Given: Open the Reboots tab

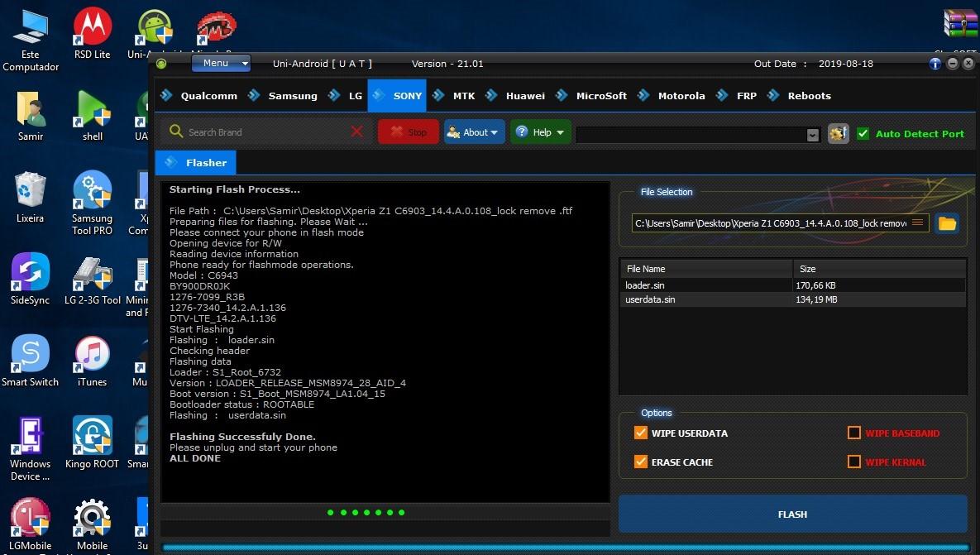Looking at the screenshot, I should 800,96.
